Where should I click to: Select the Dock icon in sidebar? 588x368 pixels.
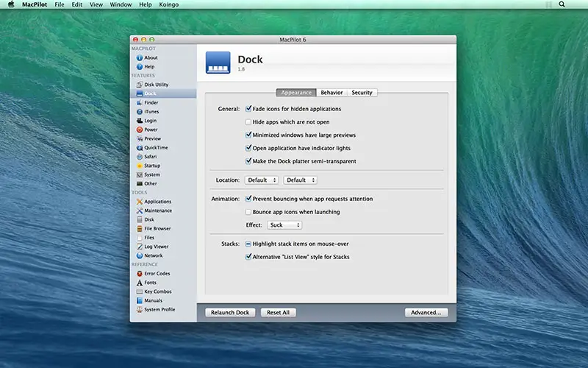[x=140, y=93]
